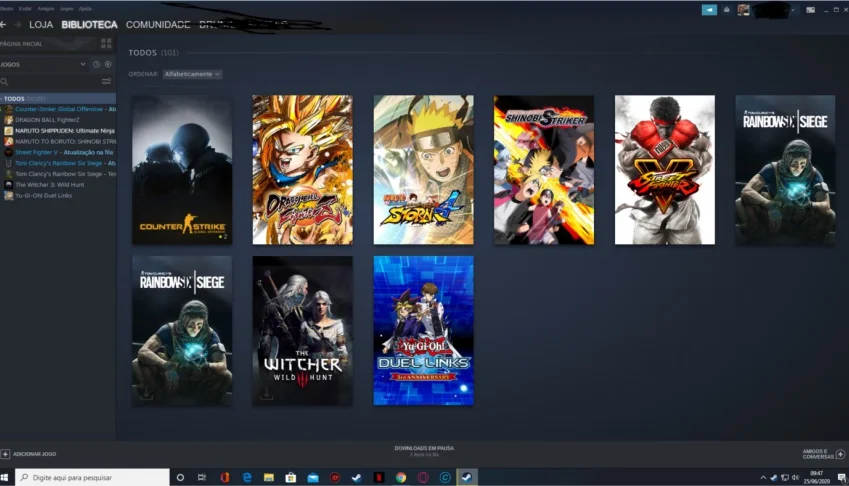Open the Shinobi Striker cover
The image size is (849, 486).
coord(544,170)
